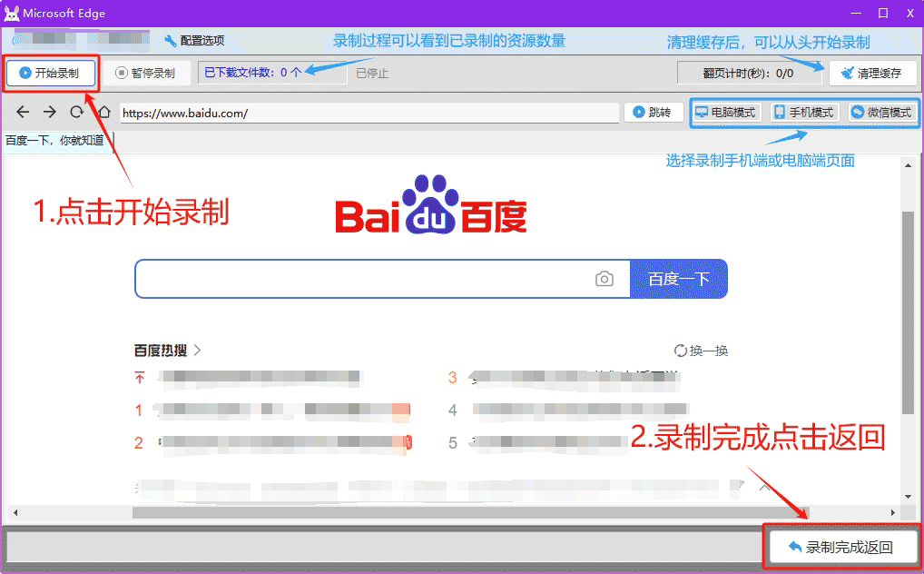This screenshot has width=924, height=574.
Task: Click the rabbit app icon in title bar
Action: [x=11, y=13]
